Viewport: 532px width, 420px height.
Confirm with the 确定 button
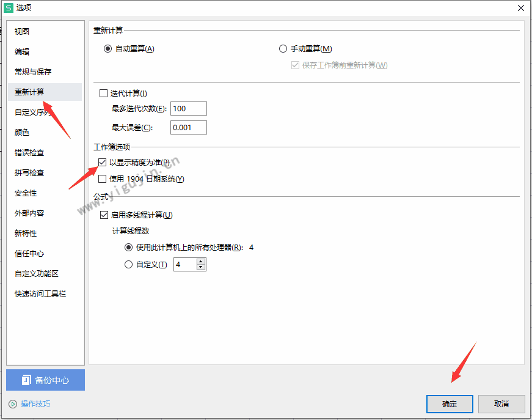click(450, 404)
